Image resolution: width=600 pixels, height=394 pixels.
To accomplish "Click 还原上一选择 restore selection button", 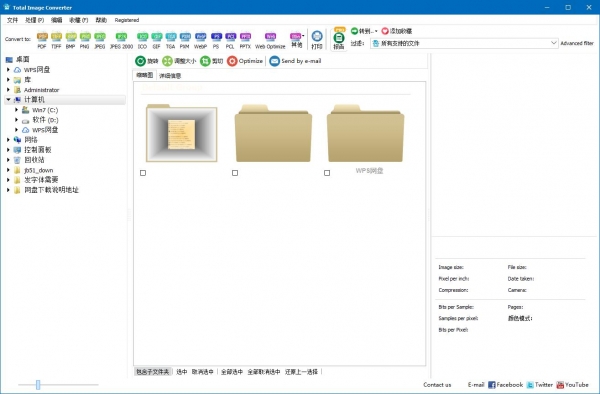I will click(301, 372).
